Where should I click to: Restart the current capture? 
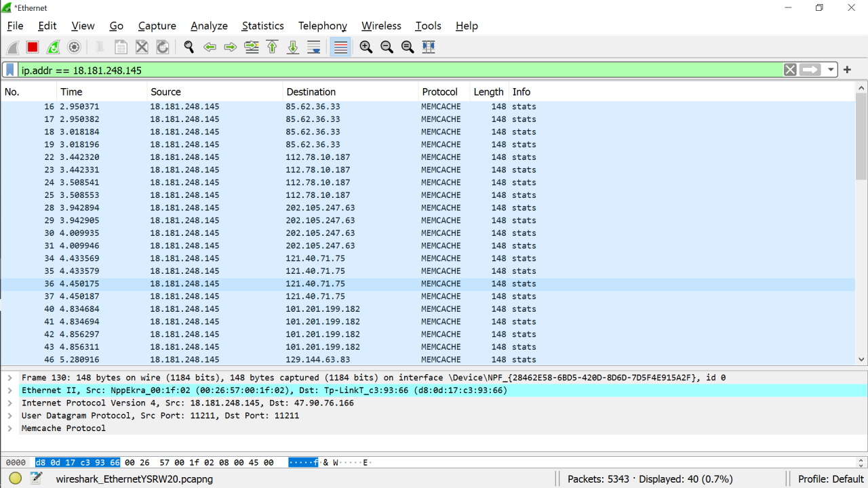[x=54, y=47]
